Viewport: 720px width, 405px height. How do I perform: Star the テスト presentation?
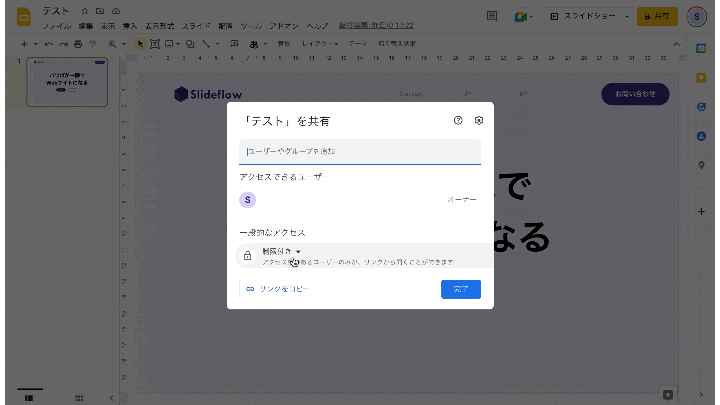[x=85, y=9]
